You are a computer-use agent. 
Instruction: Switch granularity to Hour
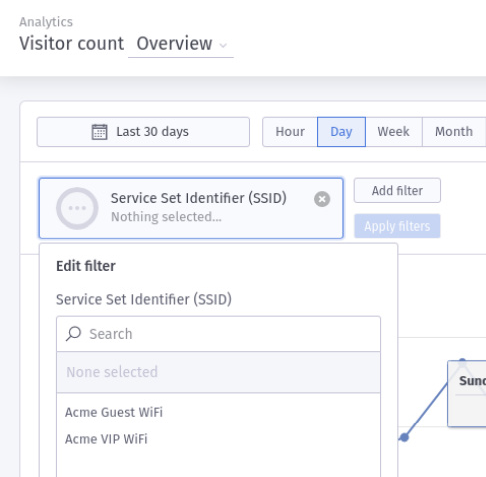coord(290,132)
